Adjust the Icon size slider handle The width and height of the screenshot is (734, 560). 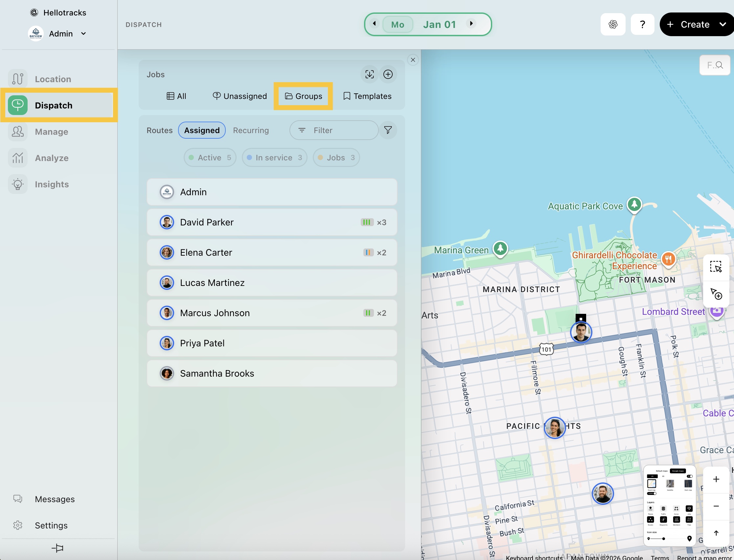point(663,539)
